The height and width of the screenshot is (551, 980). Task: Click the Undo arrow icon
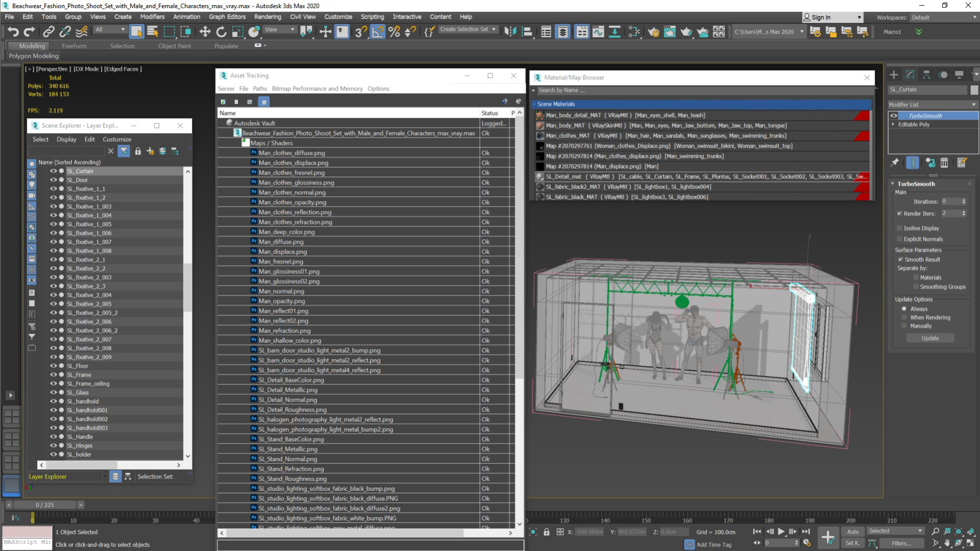pyautogui.click(x=13, y=32)
